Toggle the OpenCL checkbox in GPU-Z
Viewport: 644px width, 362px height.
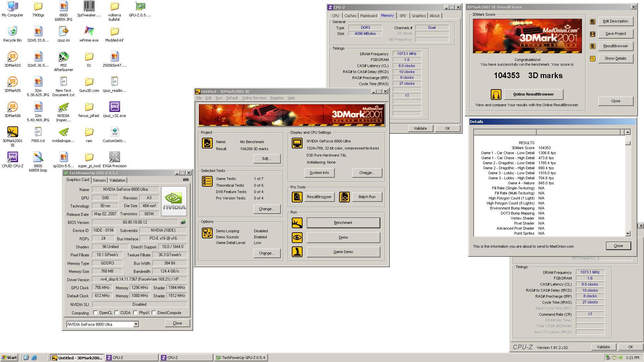pyautogui.click(x=96, y=313)
